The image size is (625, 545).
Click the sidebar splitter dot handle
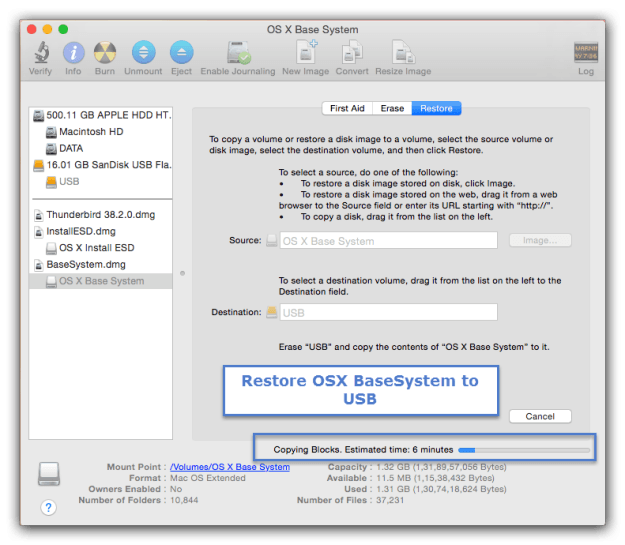182,273
